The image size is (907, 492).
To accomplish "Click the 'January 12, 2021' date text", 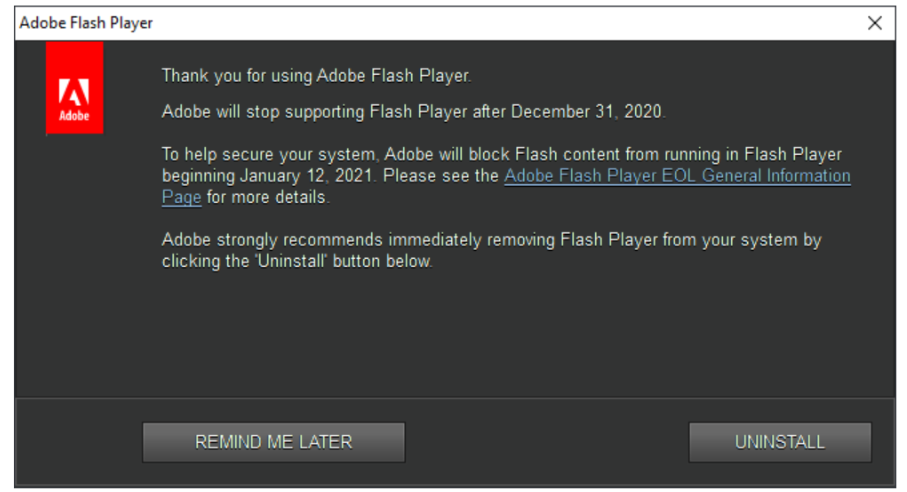I will pos(306,176).
